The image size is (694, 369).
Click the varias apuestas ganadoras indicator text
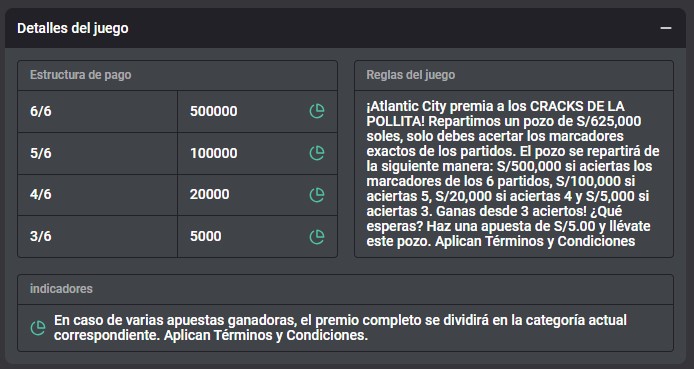click(340, 328)
